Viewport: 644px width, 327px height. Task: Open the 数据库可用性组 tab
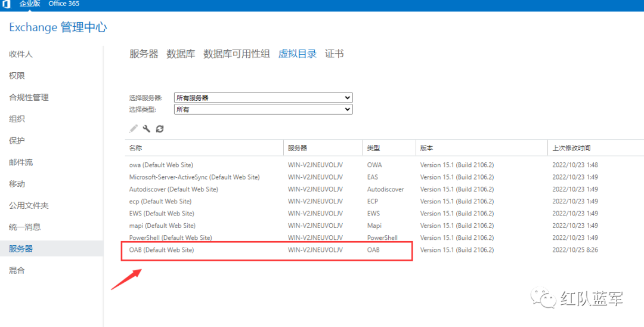(237, 54)
